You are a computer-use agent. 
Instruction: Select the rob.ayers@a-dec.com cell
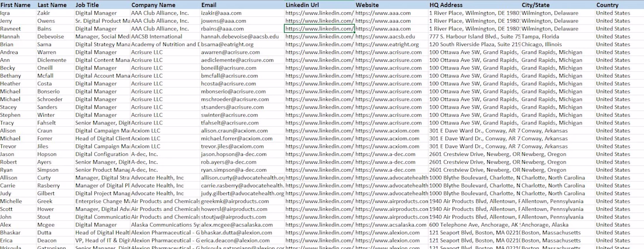tap(242, 162)
